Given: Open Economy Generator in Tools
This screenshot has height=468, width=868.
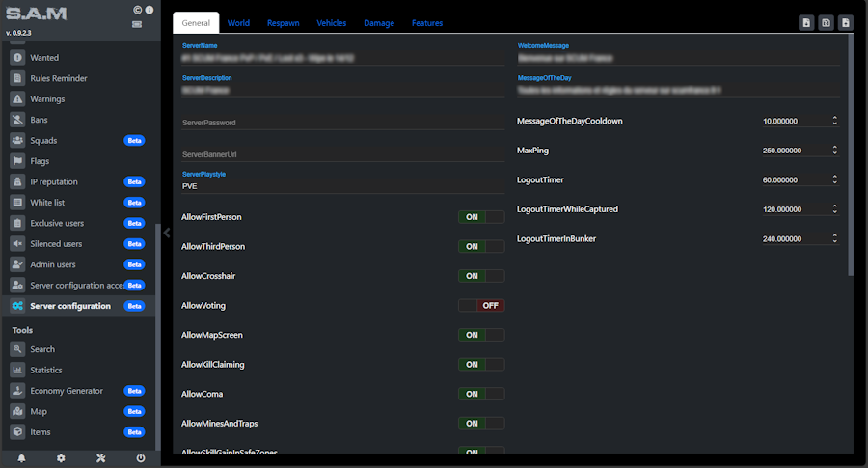Looking at the screenshot, I should point(66,391).
